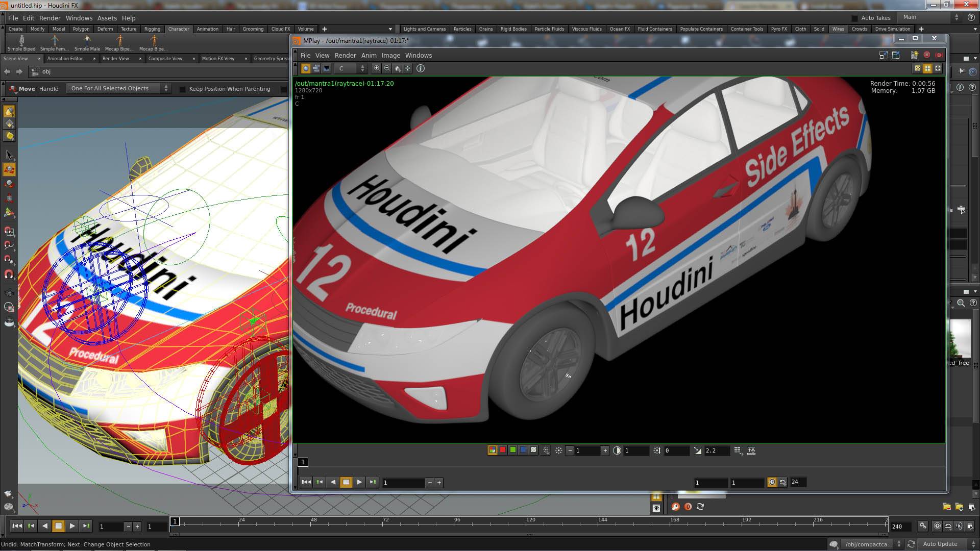Open the Render menu in Houdini menu bar
The image size is (980, 551).
[x=50, y=18]
